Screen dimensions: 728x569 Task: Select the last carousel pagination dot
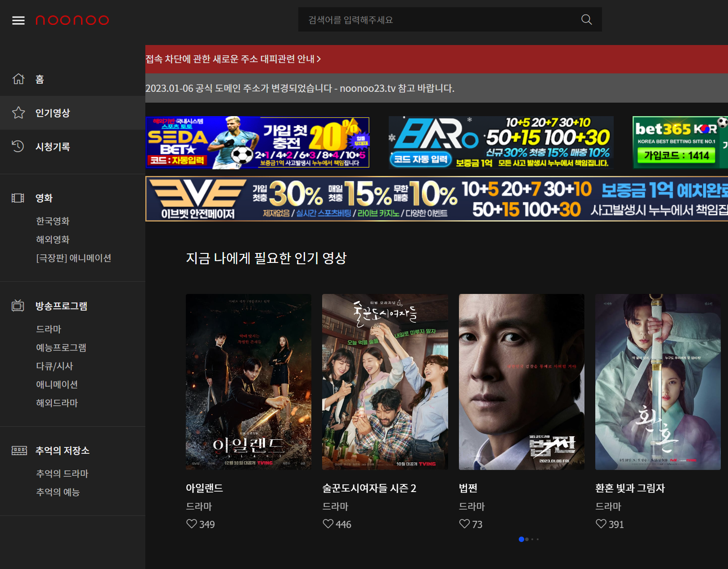(537, 539)
